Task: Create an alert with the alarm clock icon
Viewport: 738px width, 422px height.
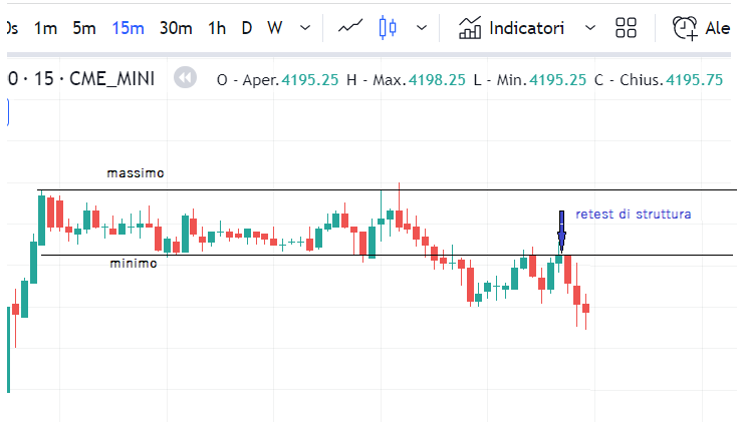Action: click(x=685, y=28)
